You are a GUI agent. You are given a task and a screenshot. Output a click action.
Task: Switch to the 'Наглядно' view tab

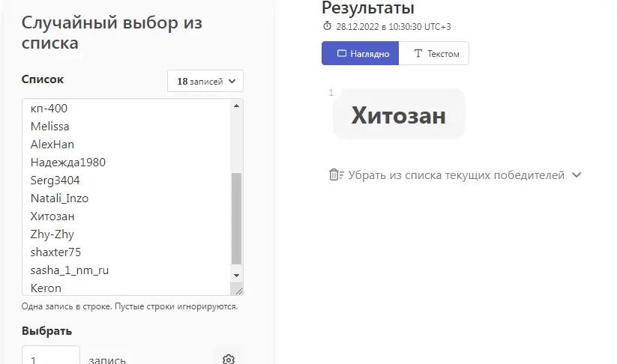pos(360,53)
